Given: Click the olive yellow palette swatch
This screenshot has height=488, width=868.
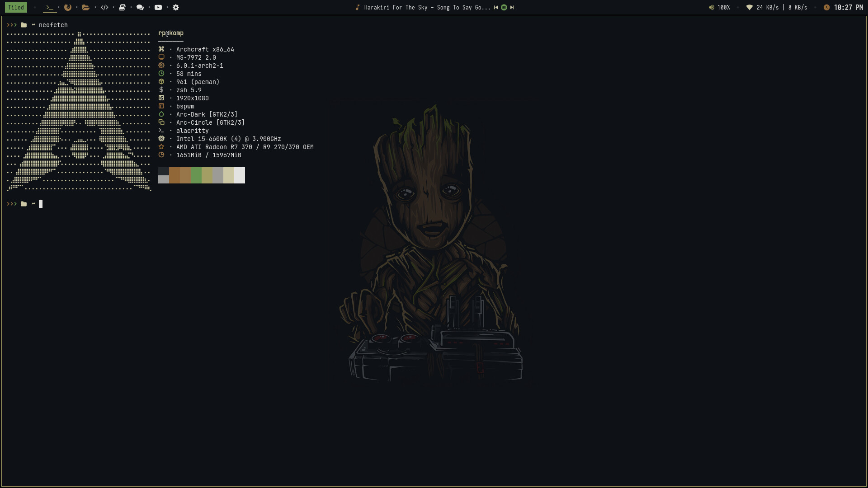Looking at the screenshot, I should (x=207, y=175).
